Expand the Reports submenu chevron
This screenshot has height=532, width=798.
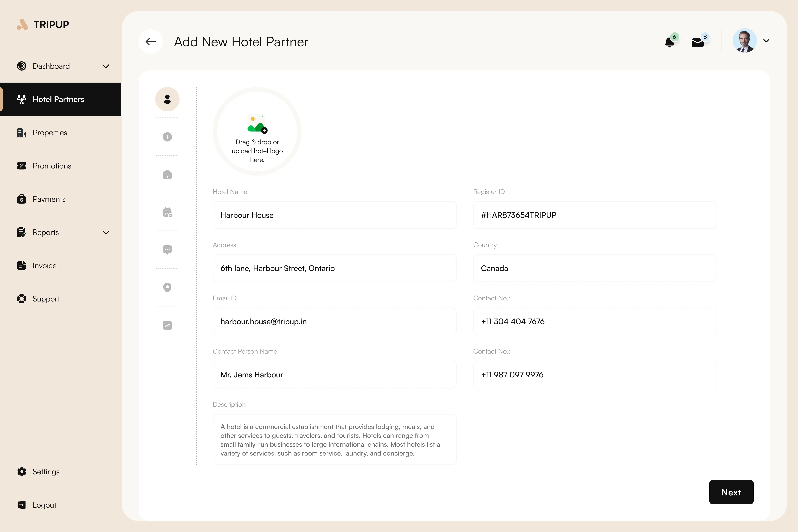106,232
